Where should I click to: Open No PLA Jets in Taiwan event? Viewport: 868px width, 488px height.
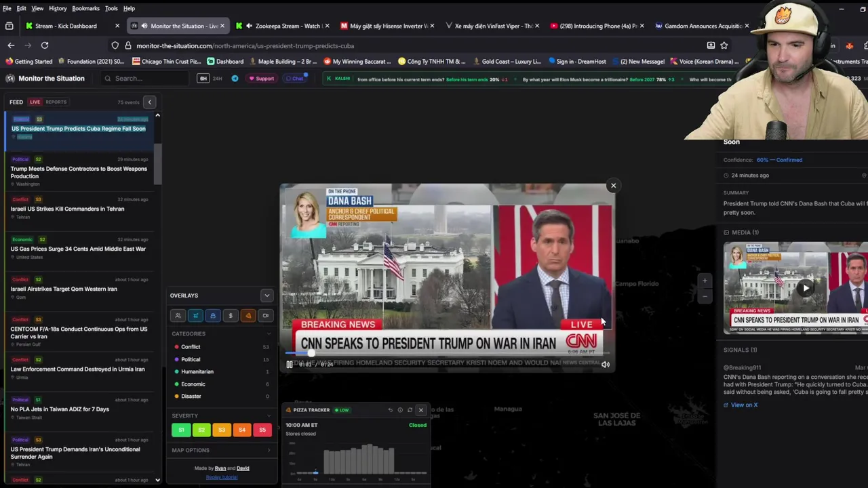[79, 409]
